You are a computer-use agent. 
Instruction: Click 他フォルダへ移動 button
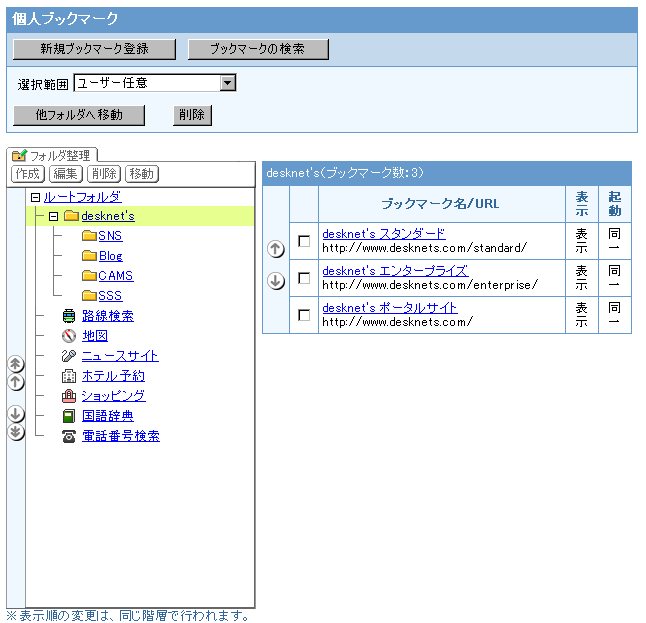tap(79, 115)
